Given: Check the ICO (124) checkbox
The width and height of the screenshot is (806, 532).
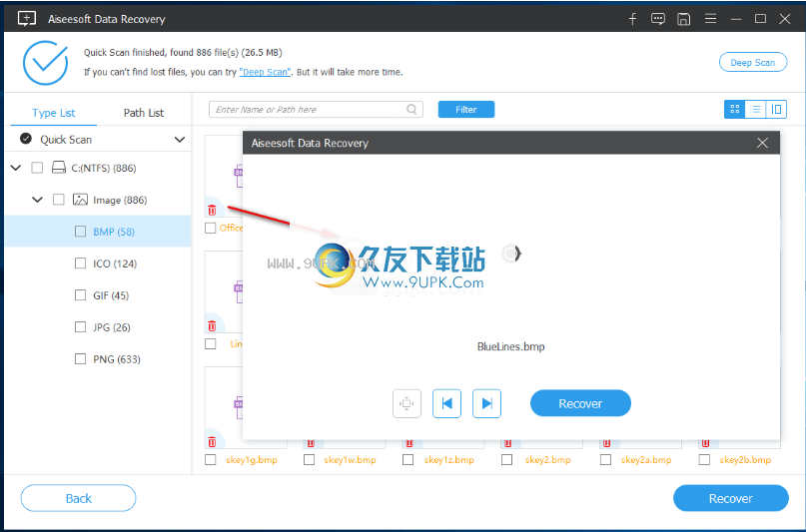Looking at the screenshot, I should click(80, 263).
